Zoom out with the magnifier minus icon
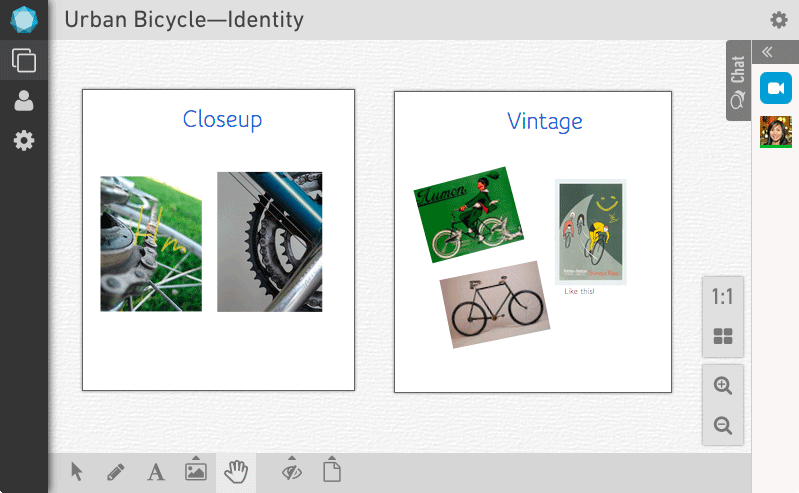Screen dimensions: 799x493 click(x=723, y=425)
